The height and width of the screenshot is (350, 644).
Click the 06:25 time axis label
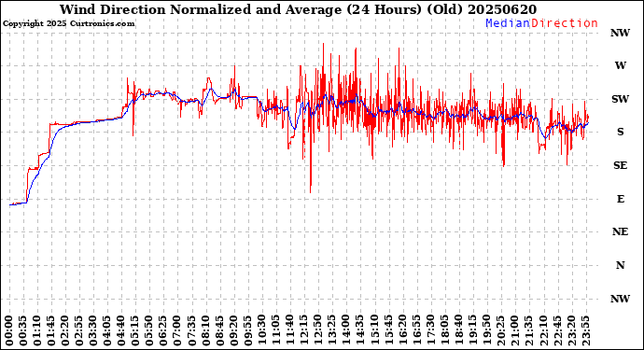[163, 331]
